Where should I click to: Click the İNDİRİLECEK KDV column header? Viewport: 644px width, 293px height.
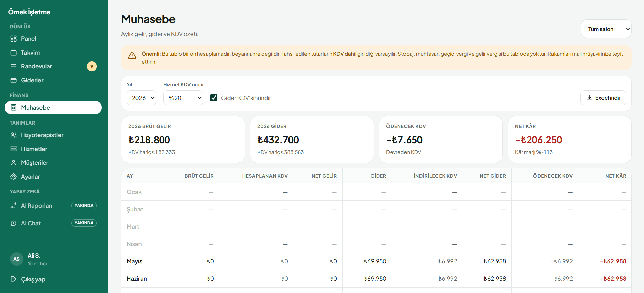click(x=435, y=176)
